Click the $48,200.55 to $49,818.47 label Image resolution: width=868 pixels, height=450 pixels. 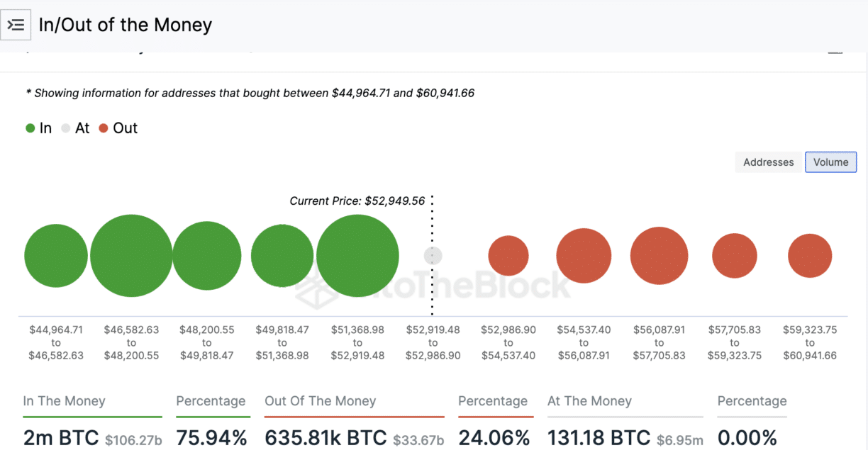207,342
